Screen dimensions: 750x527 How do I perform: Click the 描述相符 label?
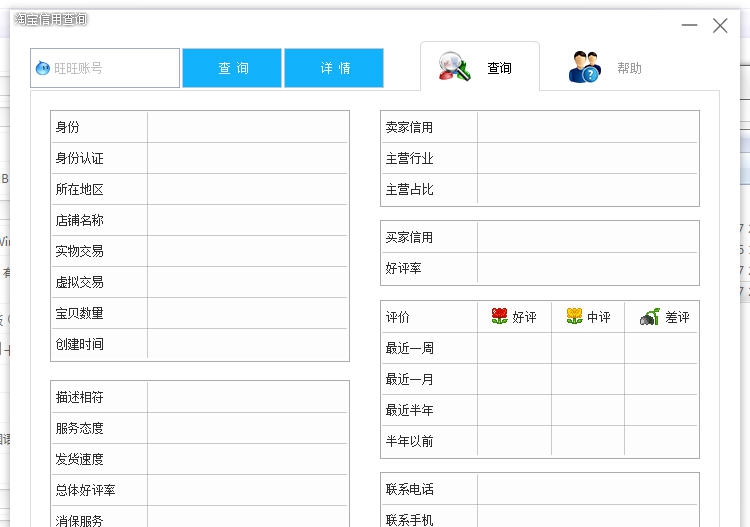[79, 397]
